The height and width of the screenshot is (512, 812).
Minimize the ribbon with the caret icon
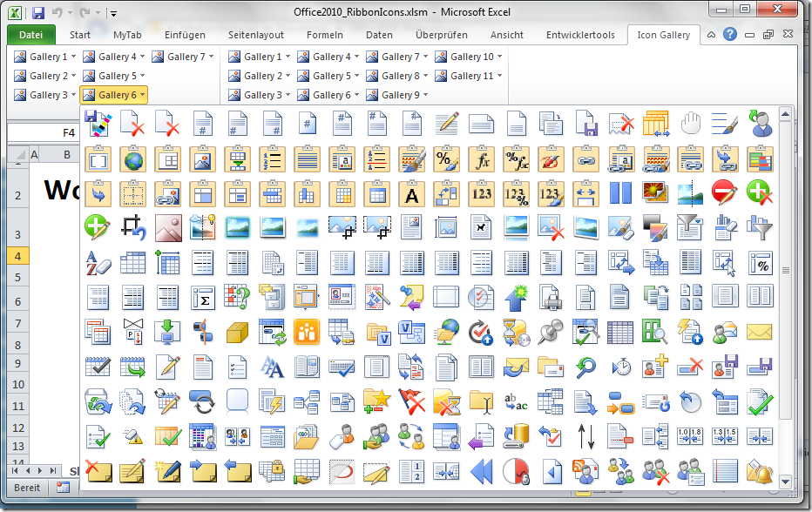coord(712,35)
